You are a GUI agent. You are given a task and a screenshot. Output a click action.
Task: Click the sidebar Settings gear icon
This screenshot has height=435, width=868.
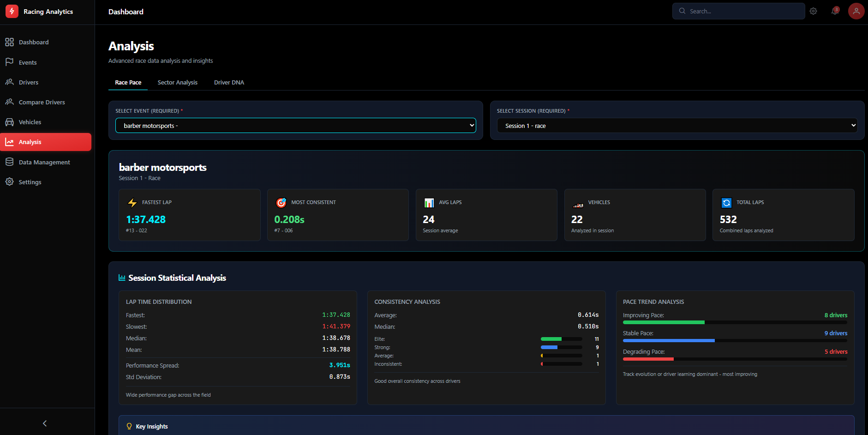click(9, 182)
